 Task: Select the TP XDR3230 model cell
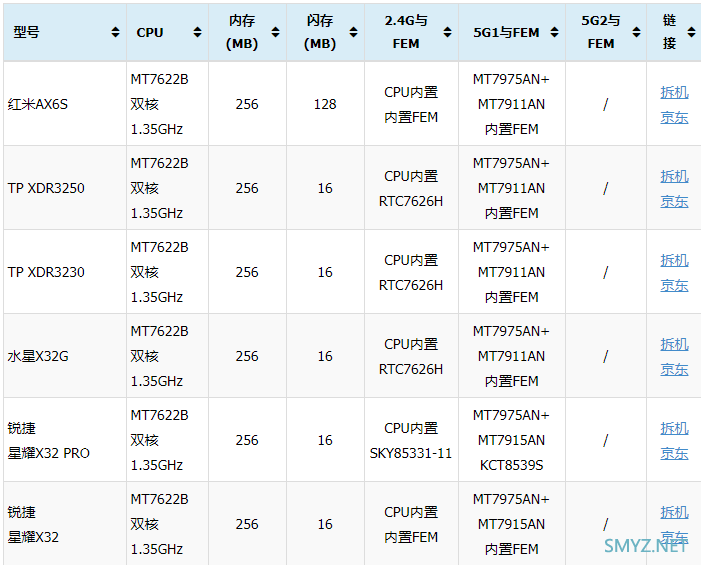[64, 272]
